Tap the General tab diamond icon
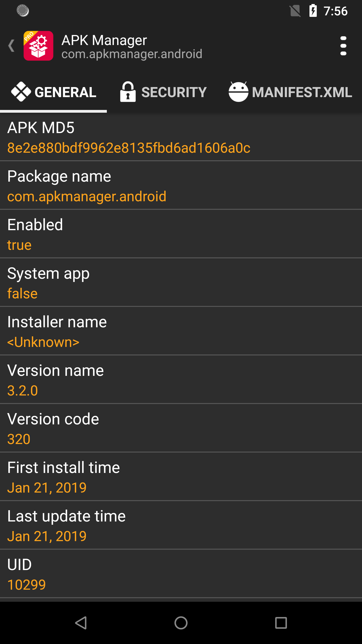This screenshot has width=362, height=644. (x=21, y=92)
